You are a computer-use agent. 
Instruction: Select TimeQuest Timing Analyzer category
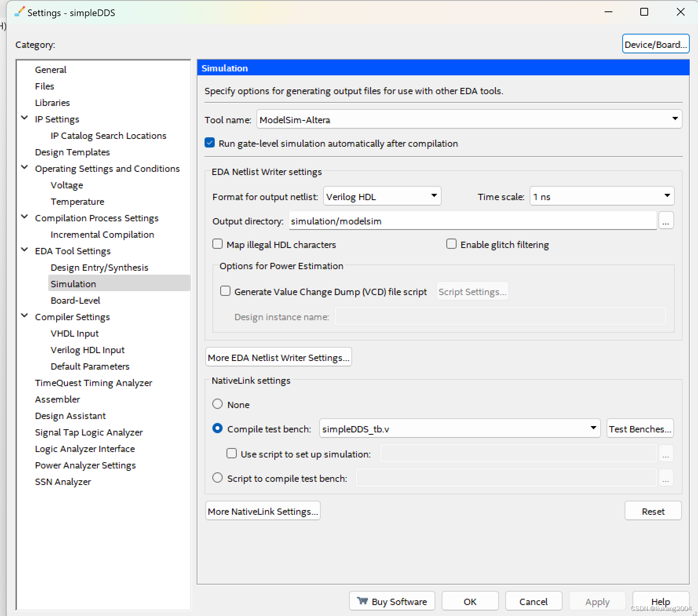93,383
